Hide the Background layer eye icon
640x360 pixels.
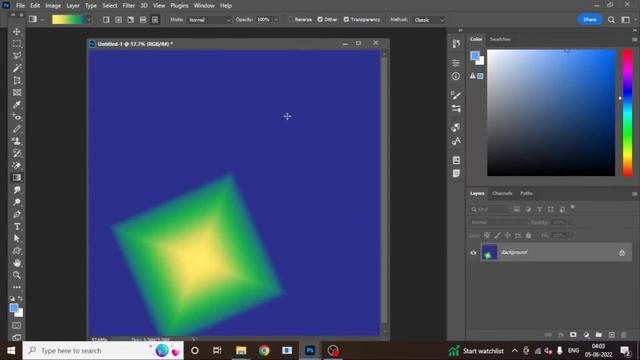[x=473, y=253]
